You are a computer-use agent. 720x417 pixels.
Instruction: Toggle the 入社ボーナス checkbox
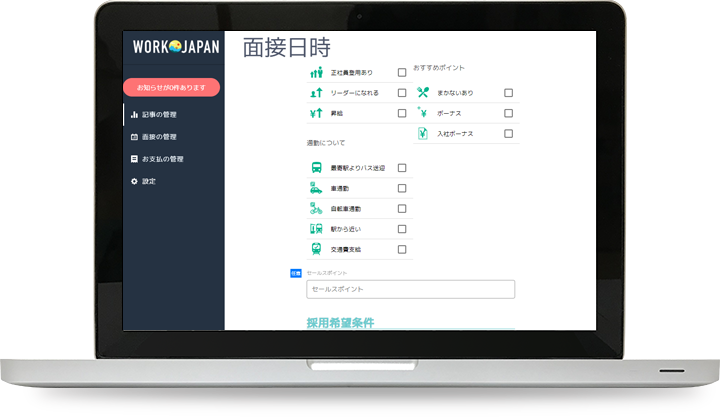[508, 133]
